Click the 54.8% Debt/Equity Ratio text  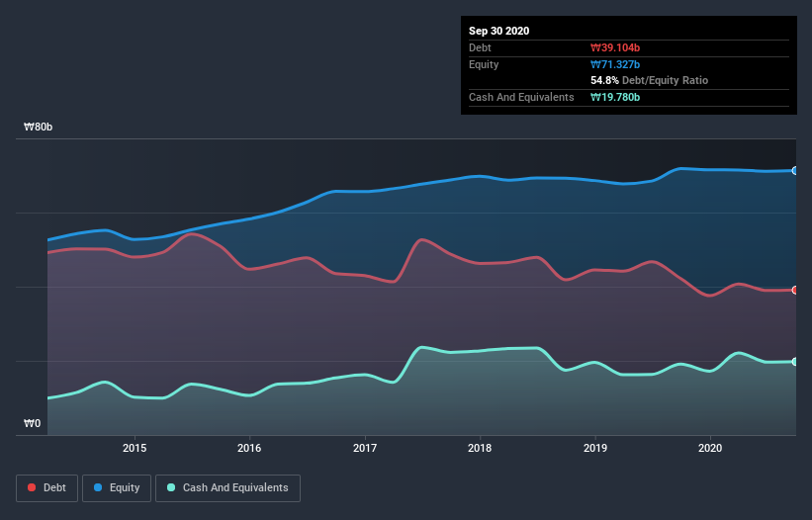pos(650,81)
